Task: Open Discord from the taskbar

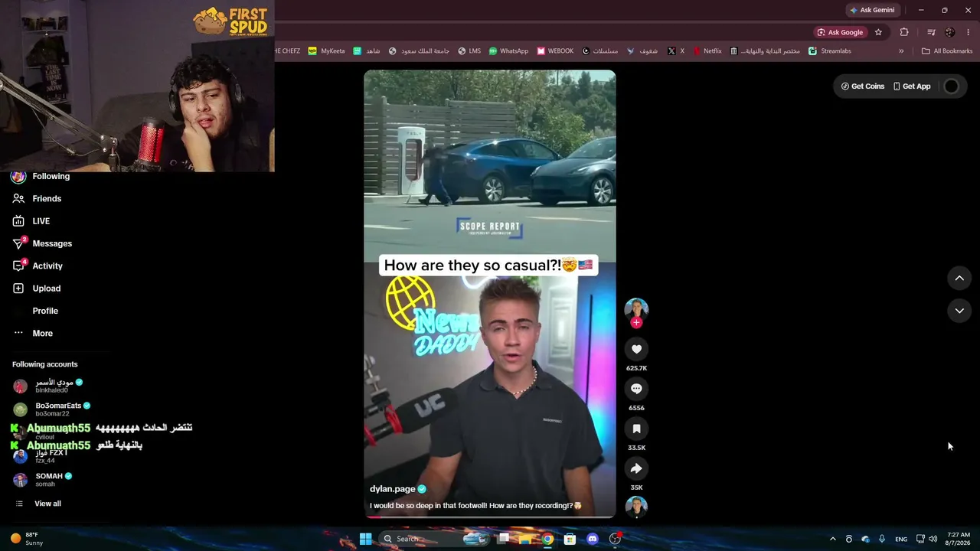Action: [x=592, y=539]
